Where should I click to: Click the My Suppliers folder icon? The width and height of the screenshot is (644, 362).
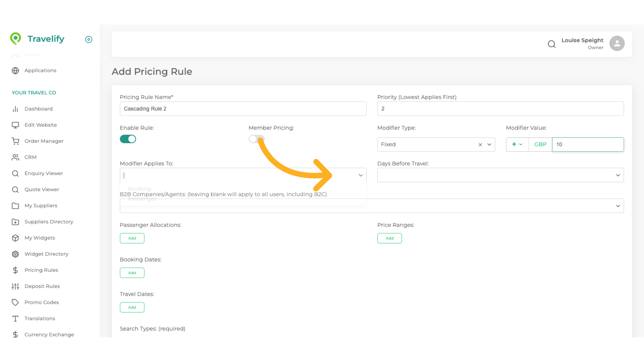tap(15, 205)
